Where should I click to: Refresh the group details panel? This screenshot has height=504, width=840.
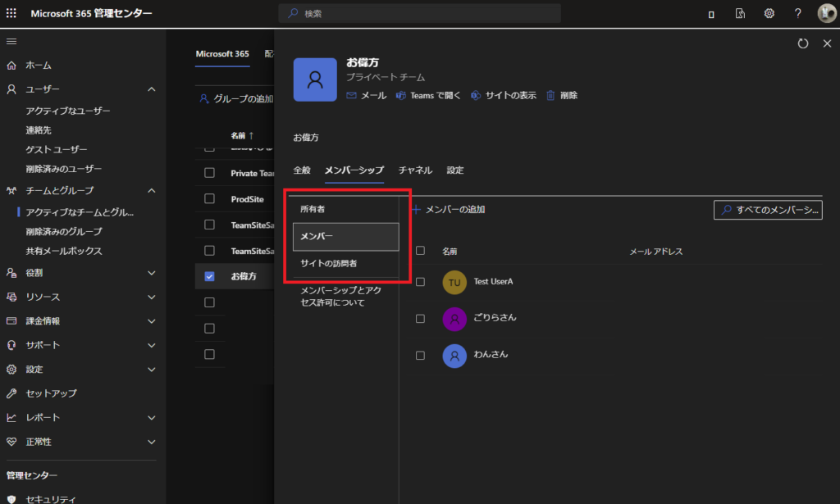click(802, 44)
